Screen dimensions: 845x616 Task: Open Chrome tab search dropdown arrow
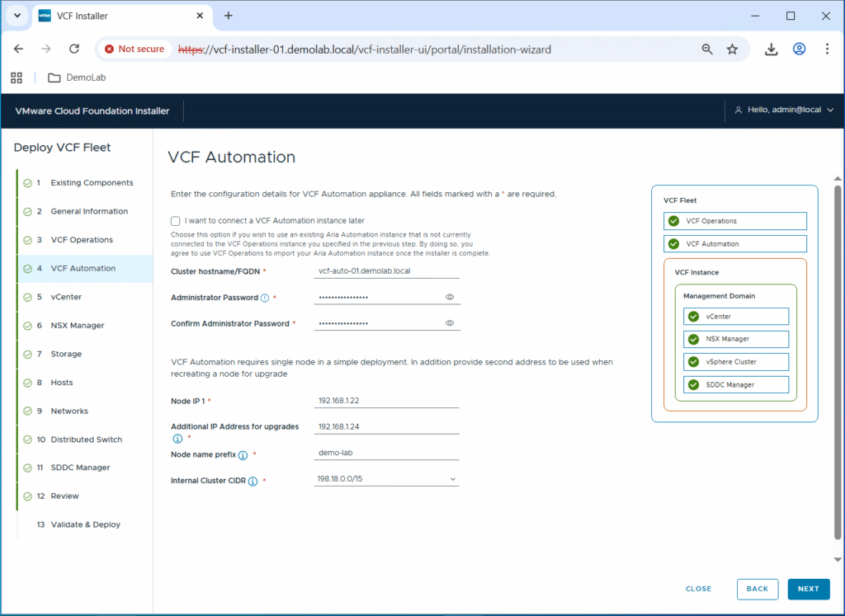click(x=17, y=16)
